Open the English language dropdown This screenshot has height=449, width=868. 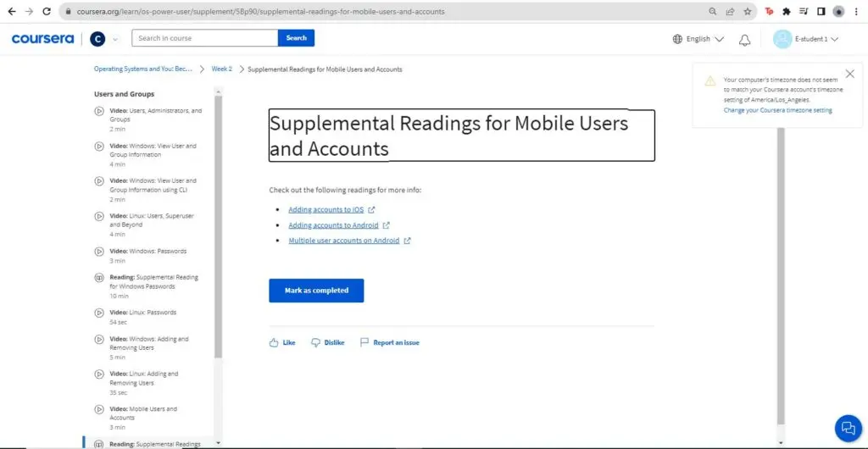pyautogui.click(x=698, y=39)
